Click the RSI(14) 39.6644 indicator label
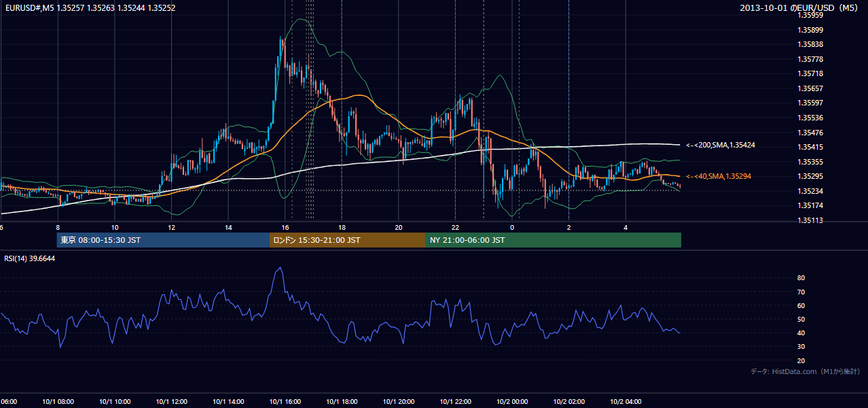This screenshot has height=408, width=868. [30, 258]
